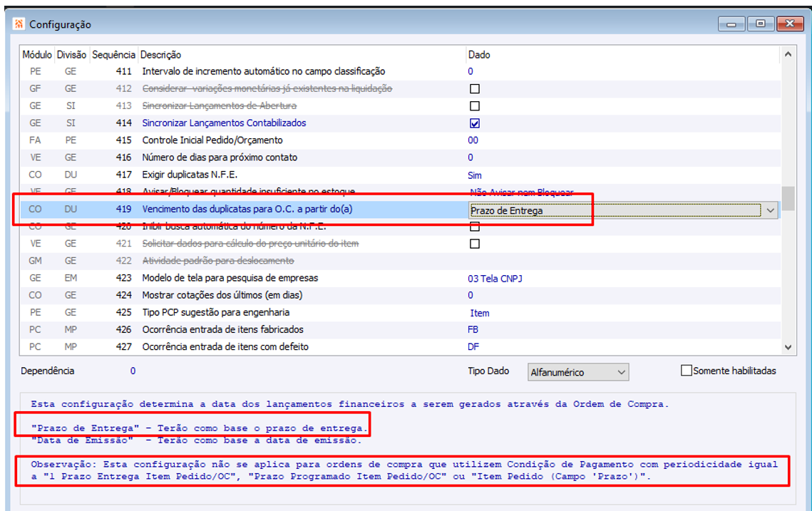Image resolution: width=812 pixels, height=511 pixels.
Task: Select row 422 Atividade padrão para deslocamento
Action: click(400, 261)
